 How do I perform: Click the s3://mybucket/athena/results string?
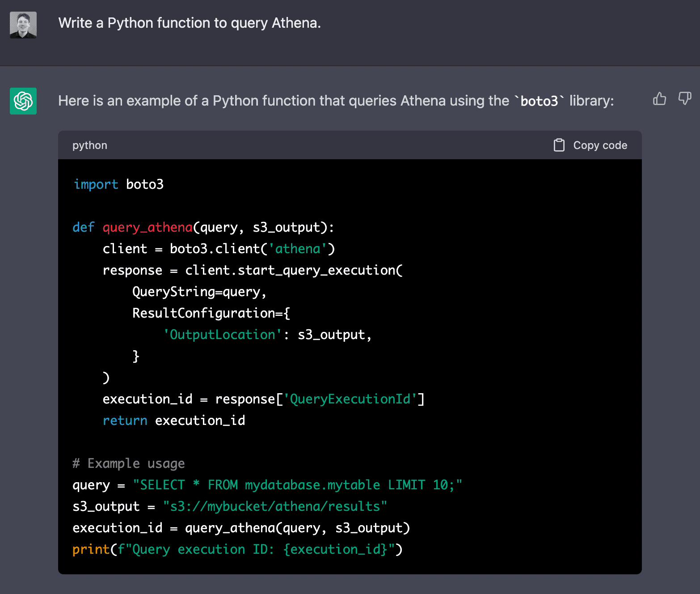coord(275,506)
